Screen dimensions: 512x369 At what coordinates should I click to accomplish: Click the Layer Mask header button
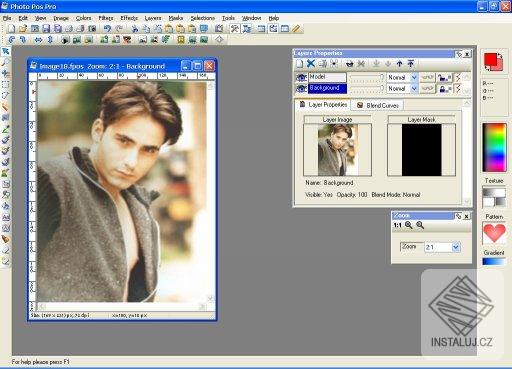[x=421, y=119]
